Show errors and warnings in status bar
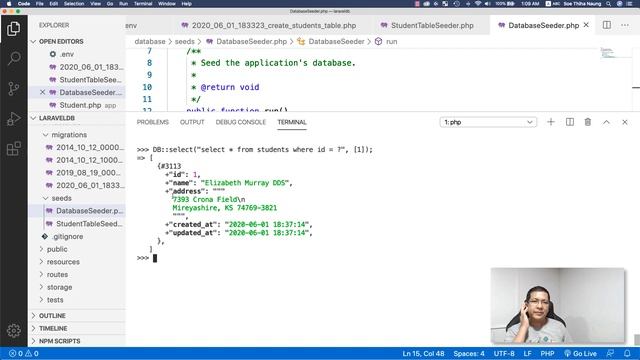Image resolution: width=640 pixels, height=360 pixels. [24, 353]
